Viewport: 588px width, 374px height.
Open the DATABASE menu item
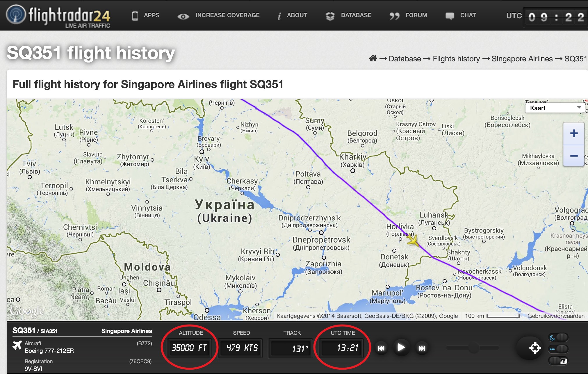348,15
